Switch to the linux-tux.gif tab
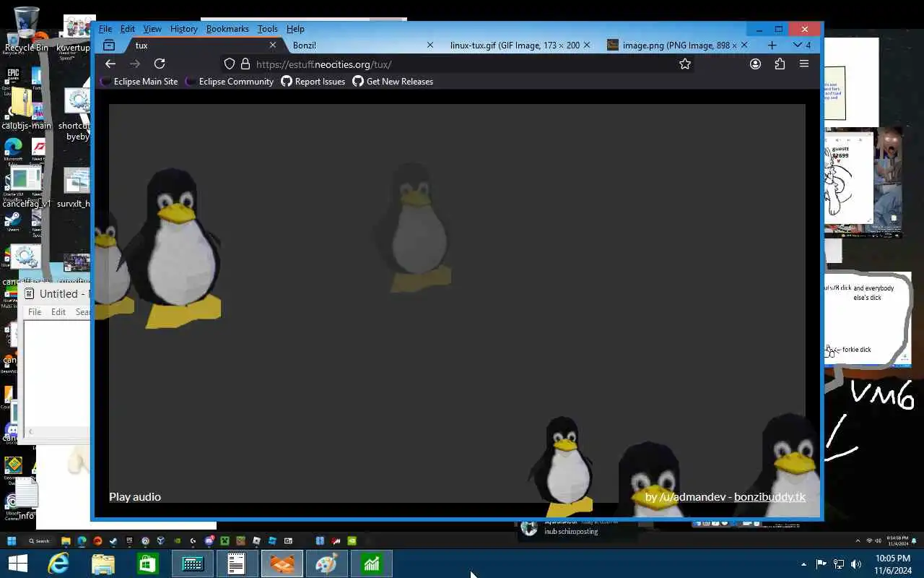The width and height of the screenshot is (924, 578). pos(515,45)
